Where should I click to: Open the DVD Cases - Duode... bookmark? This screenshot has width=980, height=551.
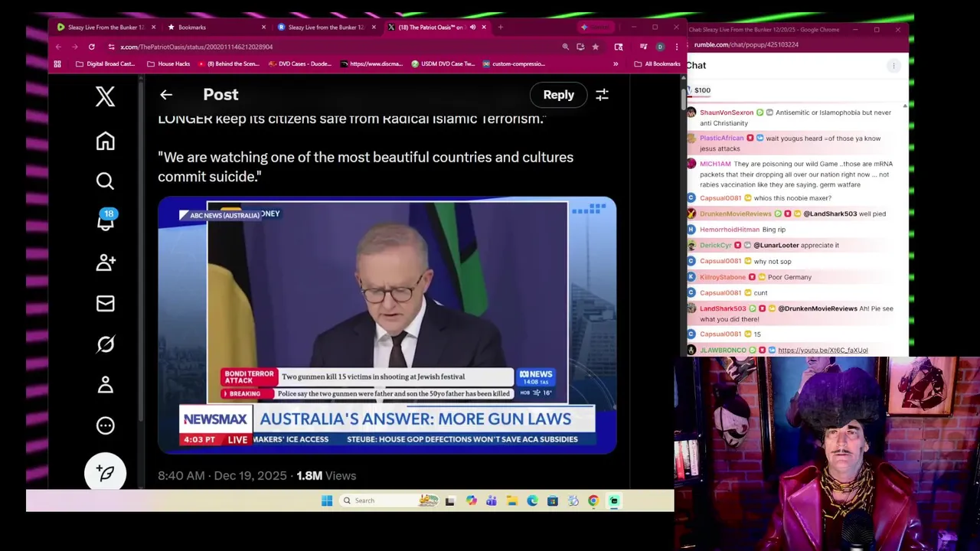pyautogui.click(x=300, y=64)
